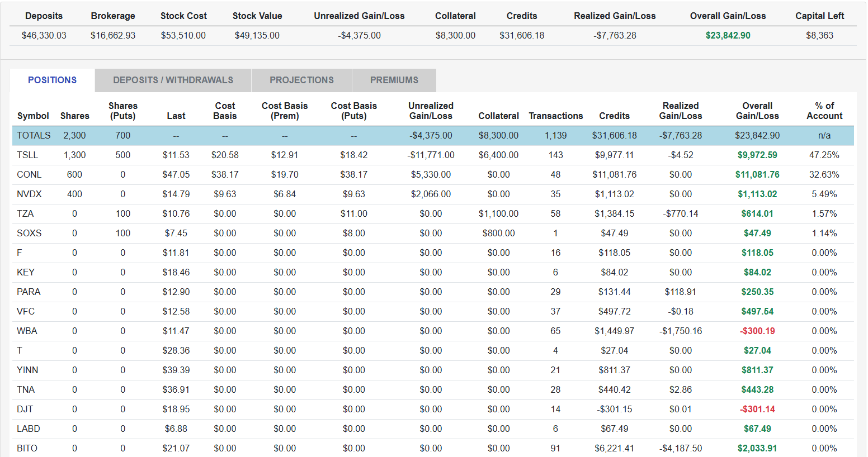
Task: Click the green Overall Gain/Loss summary value $23,842.90
Action: click(x=728, y=35)
